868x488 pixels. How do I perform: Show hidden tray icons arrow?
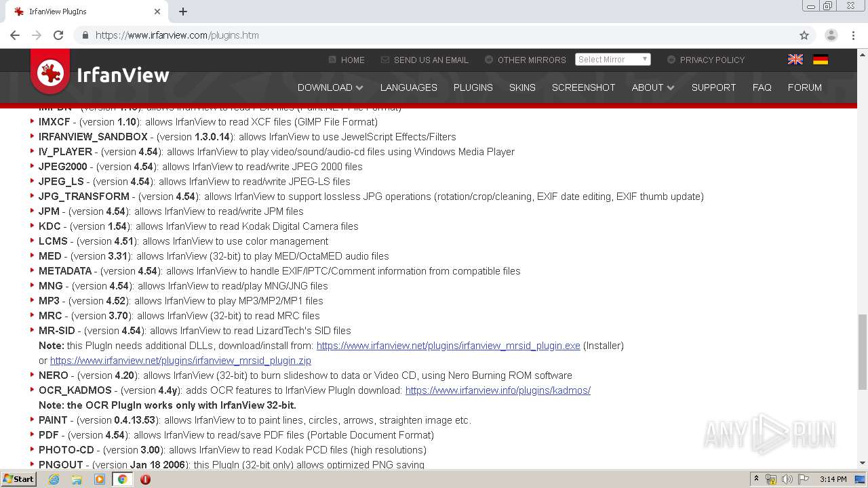pos(756,479)
